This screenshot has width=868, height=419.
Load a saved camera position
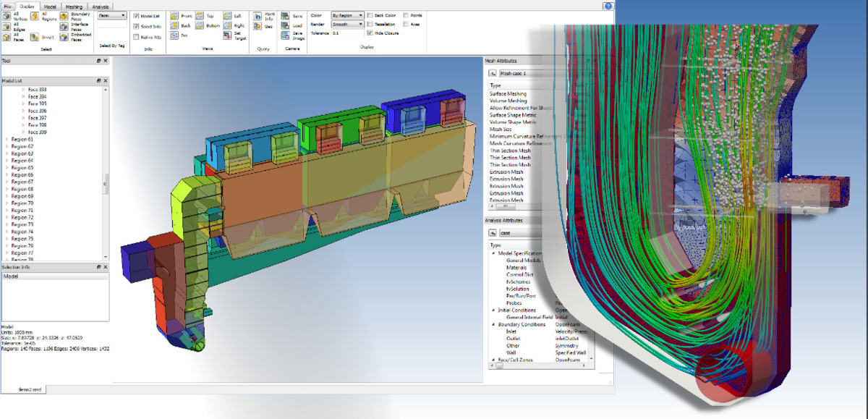pos(285,25)
